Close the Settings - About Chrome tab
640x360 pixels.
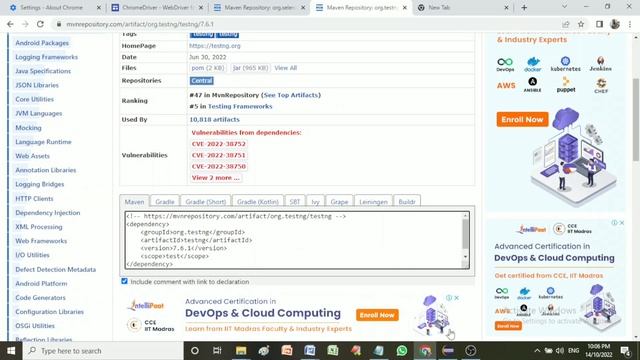click(99, 7)
